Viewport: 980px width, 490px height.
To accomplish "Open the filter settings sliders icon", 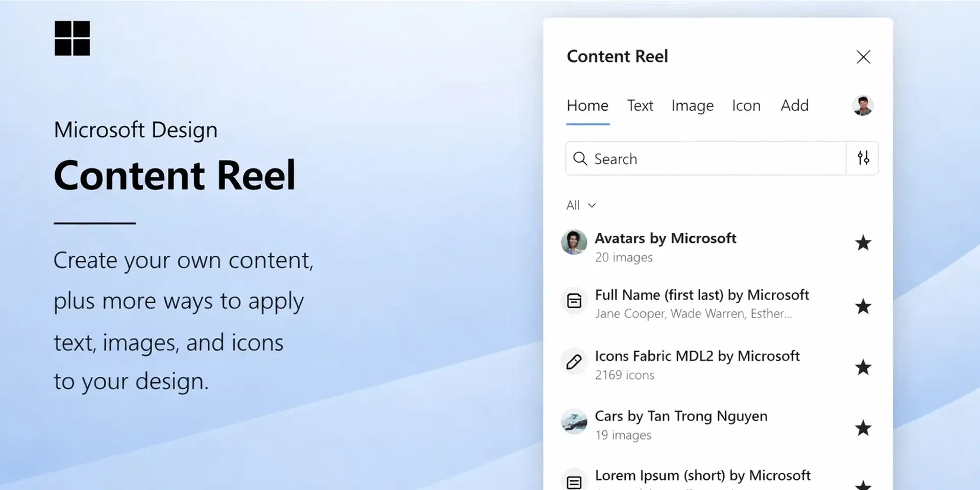I will (x=863, y=158).
